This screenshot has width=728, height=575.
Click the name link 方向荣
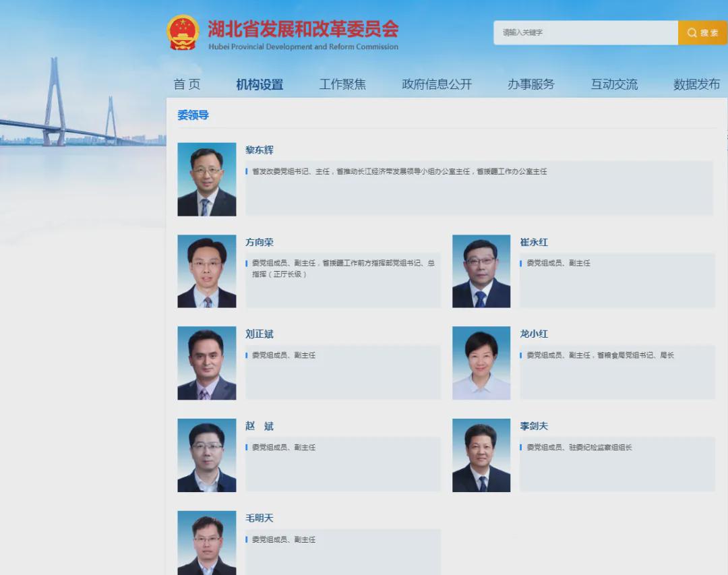coord(260,242)
